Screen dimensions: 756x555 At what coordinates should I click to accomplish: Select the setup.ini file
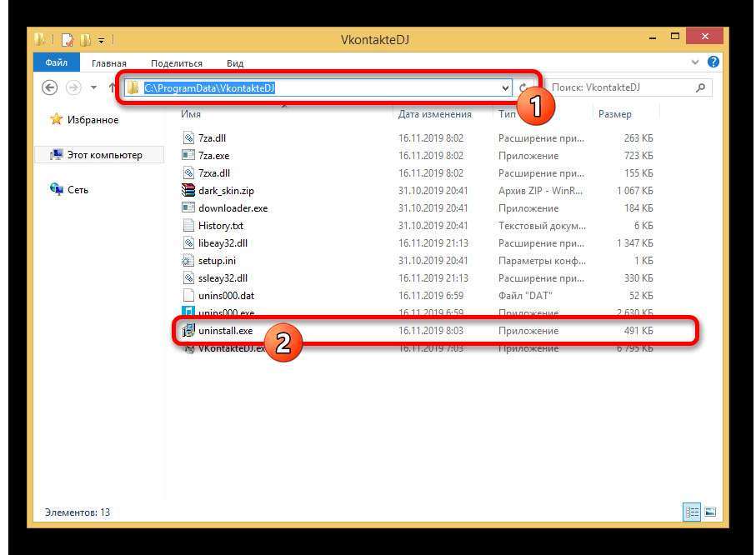click(x=217, y=261)
